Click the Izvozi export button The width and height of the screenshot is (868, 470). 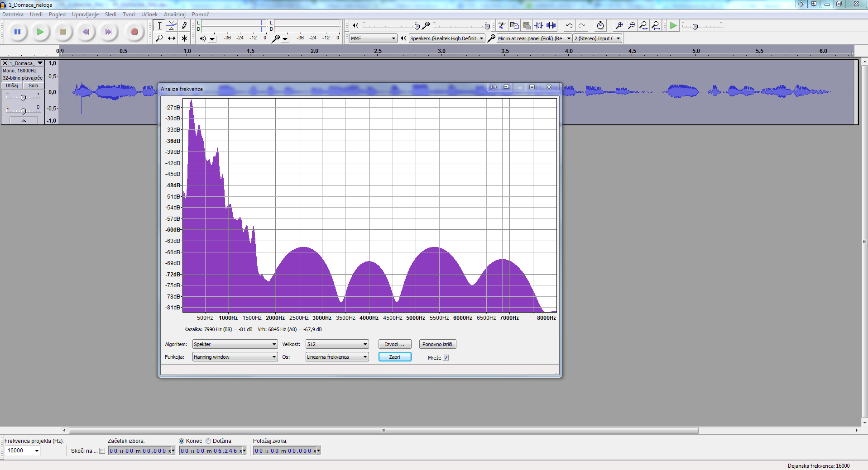pyautogui.click(x=394, y=344)
